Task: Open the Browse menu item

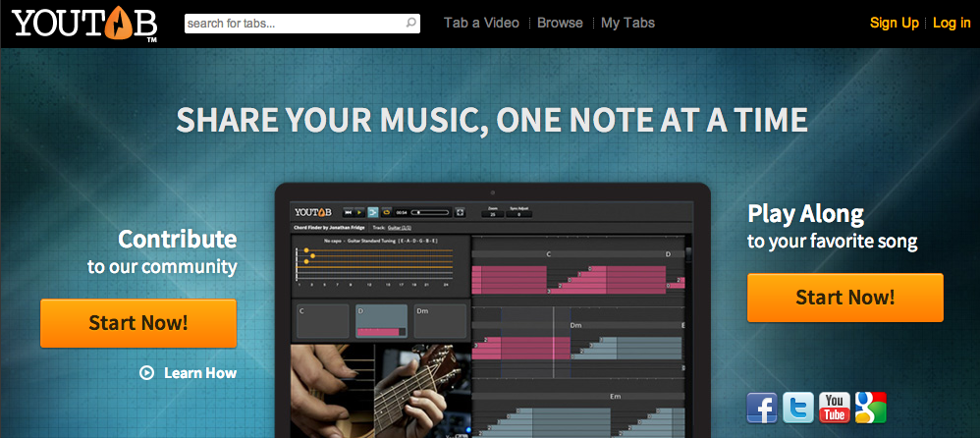Action: click(560, 24)
